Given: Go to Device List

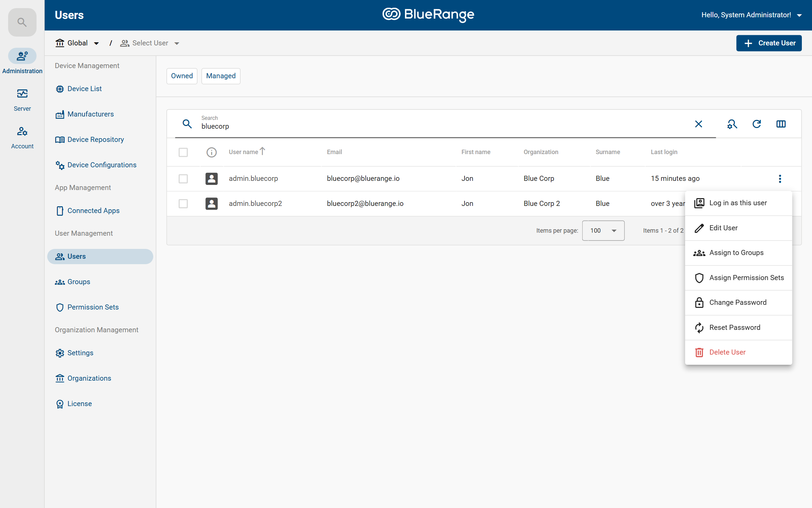Looking at the screenshot, I should [100, 89].
